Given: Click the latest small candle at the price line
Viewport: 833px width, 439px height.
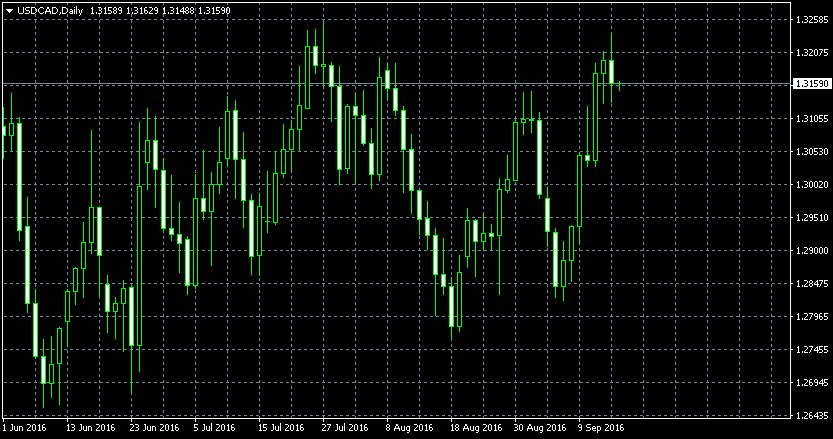Looking at the screenshot, I should tap(619, 85).
